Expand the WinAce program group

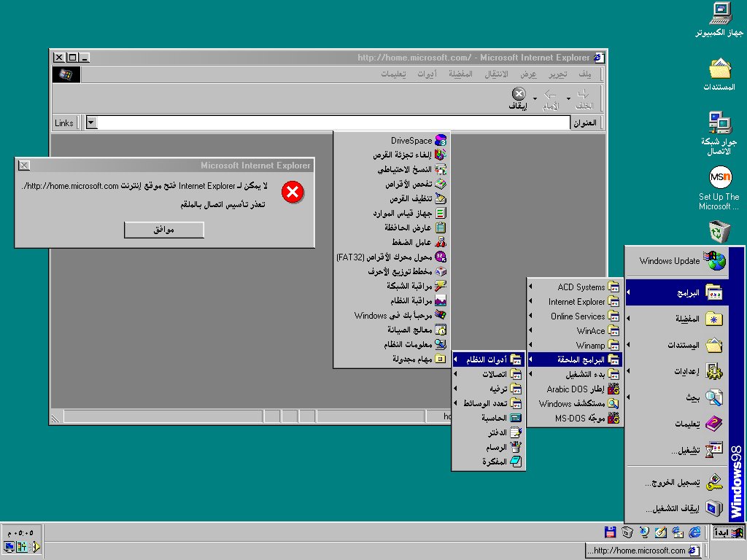click(x=575, y=330)
